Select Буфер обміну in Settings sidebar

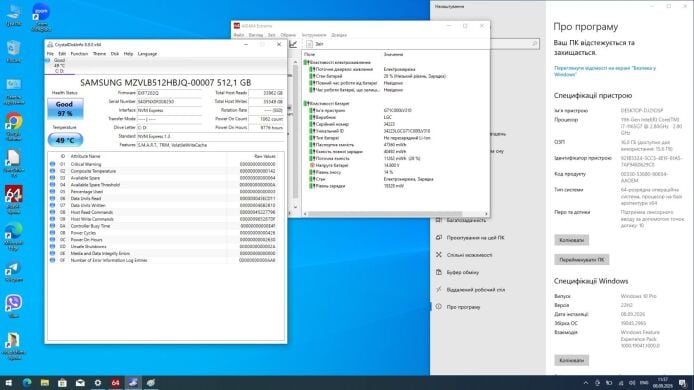click(x=463, y=272)
